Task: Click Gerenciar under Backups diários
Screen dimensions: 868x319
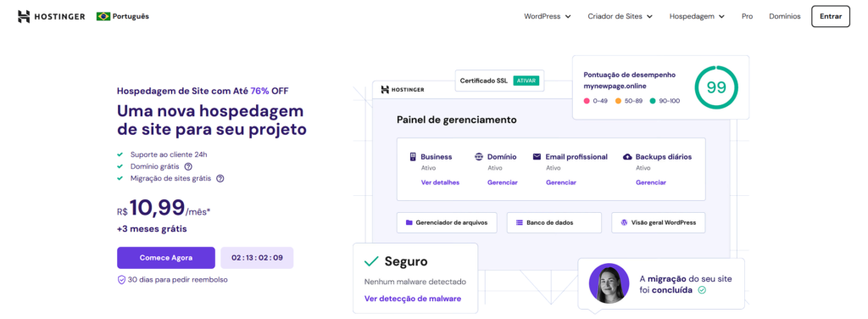Action: pyautogui.click(x=651, y=182)
